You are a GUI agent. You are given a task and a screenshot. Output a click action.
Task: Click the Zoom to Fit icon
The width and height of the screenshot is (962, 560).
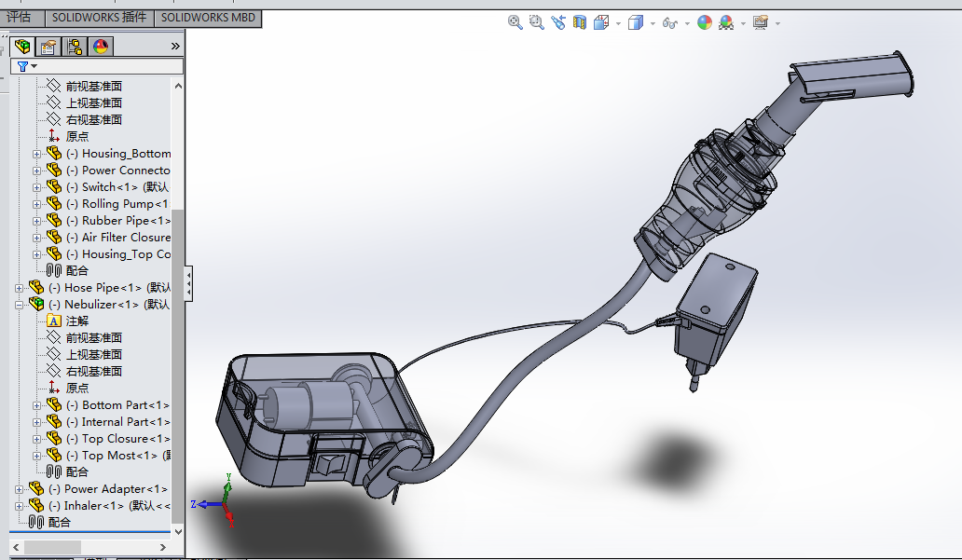[515, 22]
